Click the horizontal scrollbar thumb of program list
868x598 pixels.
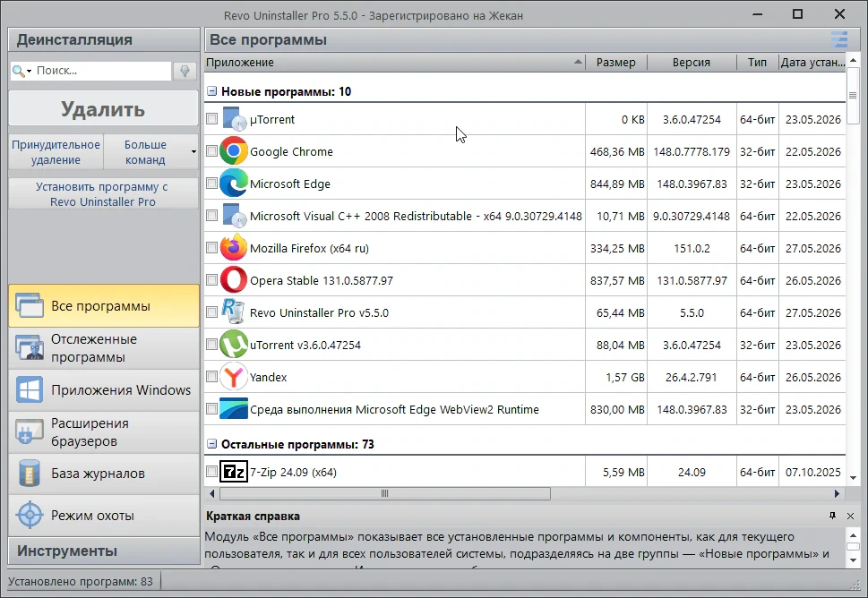[384, 493]
